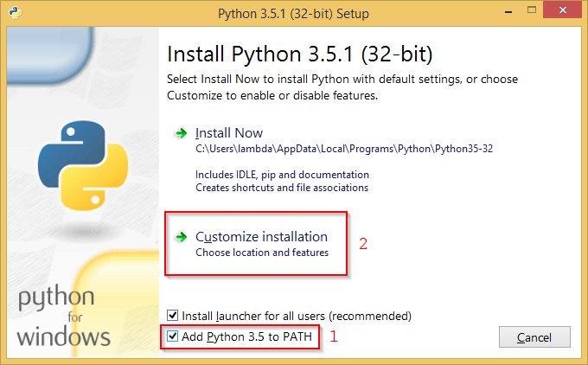Minimize the Python Setup window
Viewport: 588px width, 365px height.
click(508, 12)
